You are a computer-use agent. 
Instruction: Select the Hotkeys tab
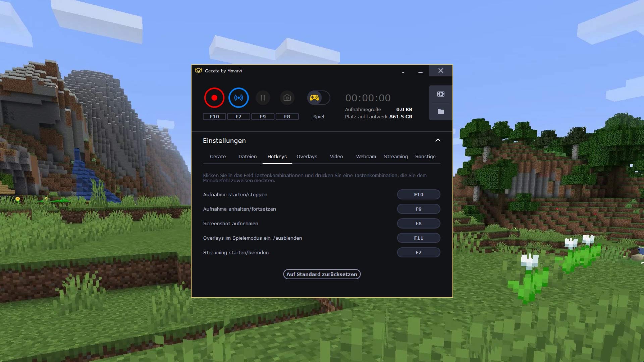(277, 157)
